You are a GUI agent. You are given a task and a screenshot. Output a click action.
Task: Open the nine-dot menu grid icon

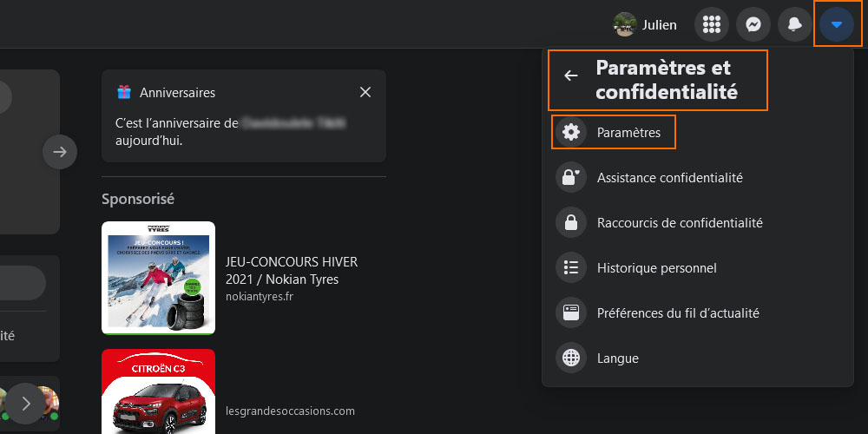point(712,24)
